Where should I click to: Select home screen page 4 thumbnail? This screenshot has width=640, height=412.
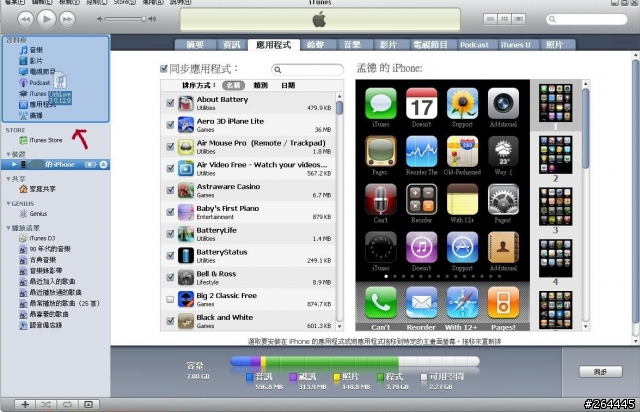[x=555, y=258]
